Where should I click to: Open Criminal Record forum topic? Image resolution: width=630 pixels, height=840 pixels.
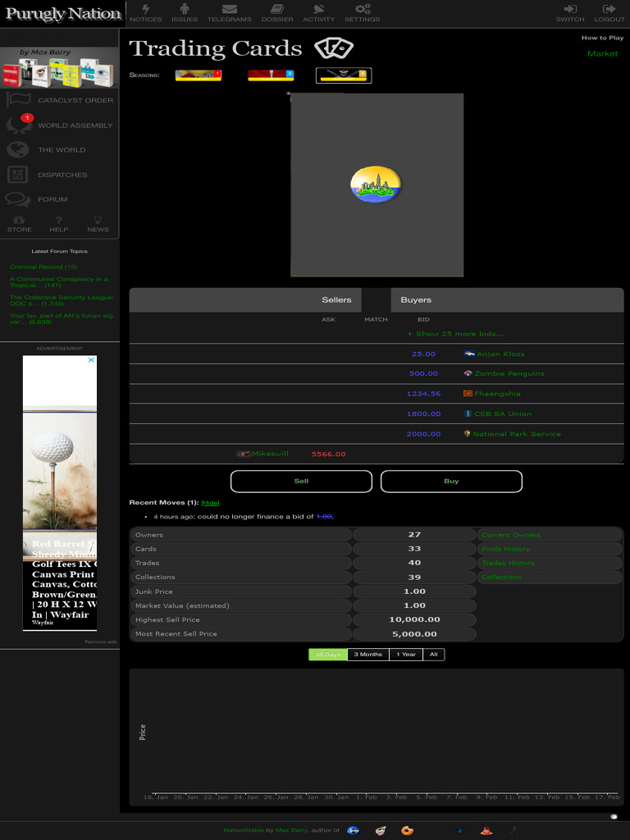(x=43, y=267)
